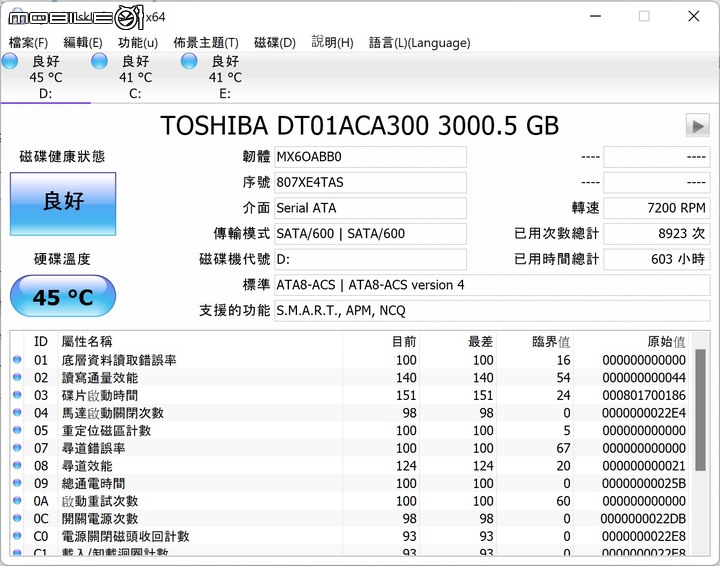Click the status dot for attribute 05
Screen dimensions: 720x566
pos(17,430)
